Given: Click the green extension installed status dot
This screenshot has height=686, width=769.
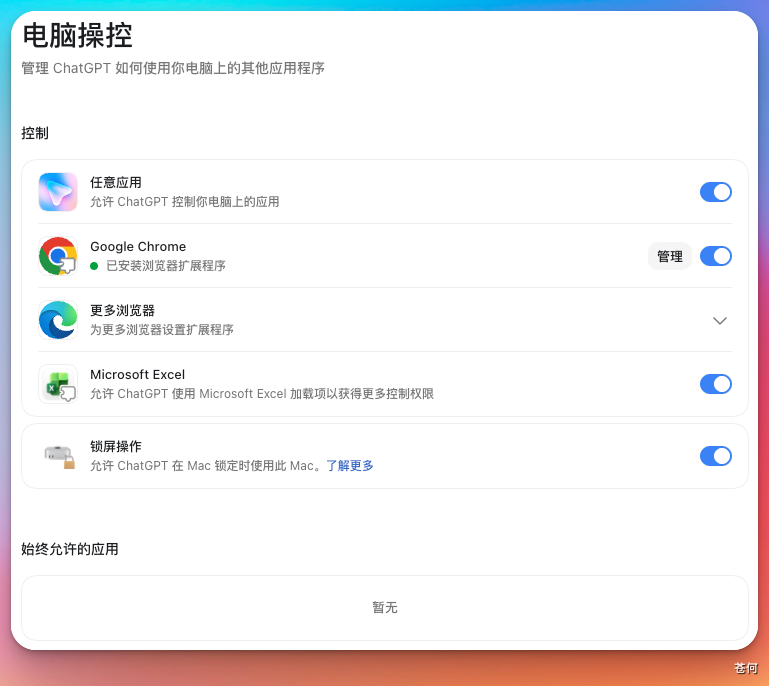Looking at the screenshot, I should tap(94, 266).
